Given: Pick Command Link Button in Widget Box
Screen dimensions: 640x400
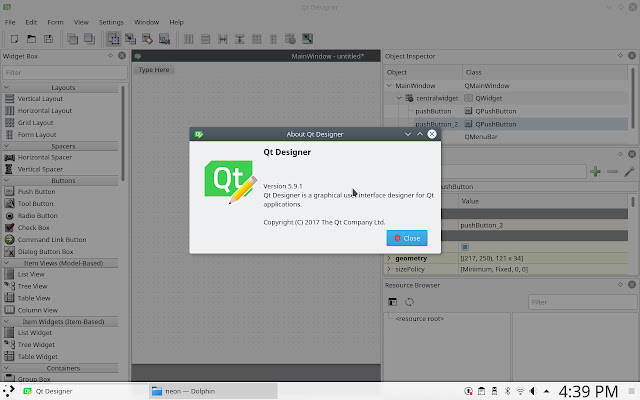Looking at the screenshot, I should click(52, 240).
